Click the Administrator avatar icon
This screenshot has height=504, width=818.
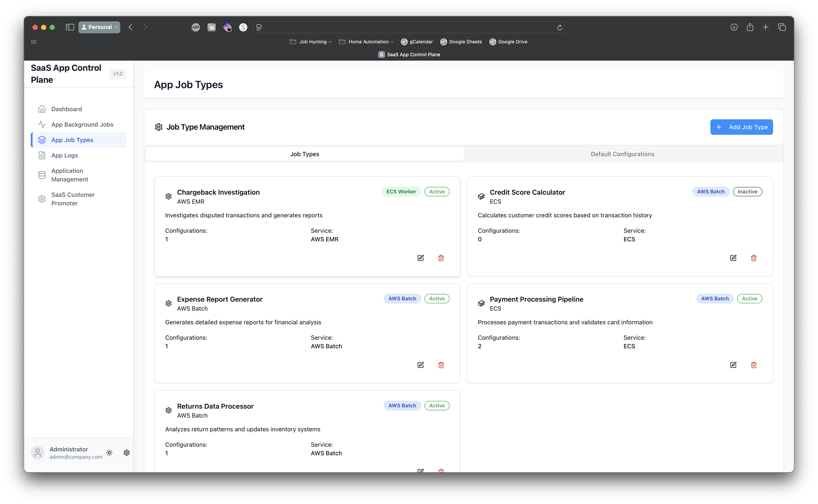click(38, 453)
